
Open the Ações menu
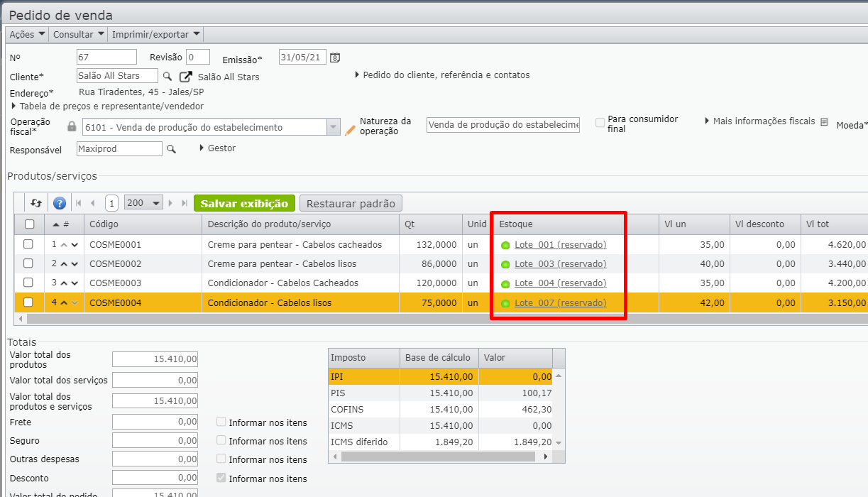point(27,34)
